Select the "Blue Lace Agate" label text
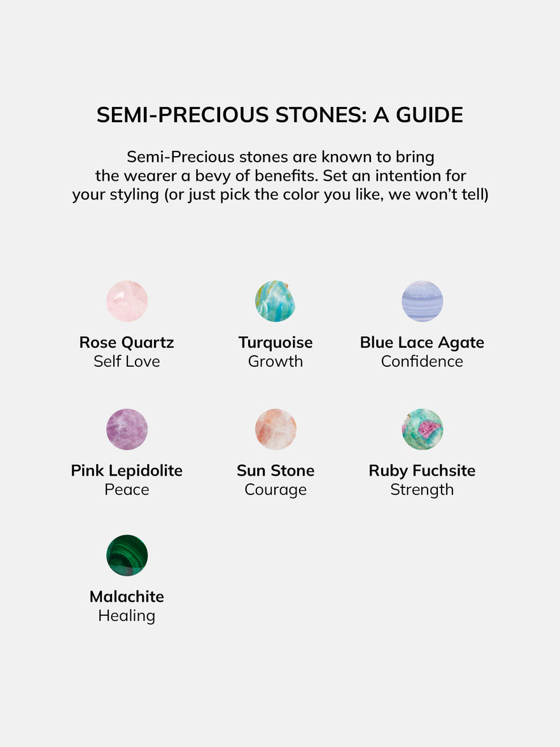This screenshot has height=747, width=560. (x=422, y=343)
